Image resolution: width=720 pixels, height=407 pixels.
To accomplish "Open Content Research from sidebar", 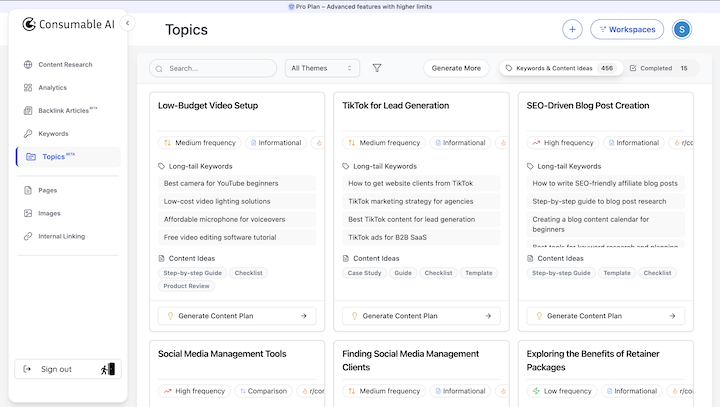I will click(x=65, y=65).
